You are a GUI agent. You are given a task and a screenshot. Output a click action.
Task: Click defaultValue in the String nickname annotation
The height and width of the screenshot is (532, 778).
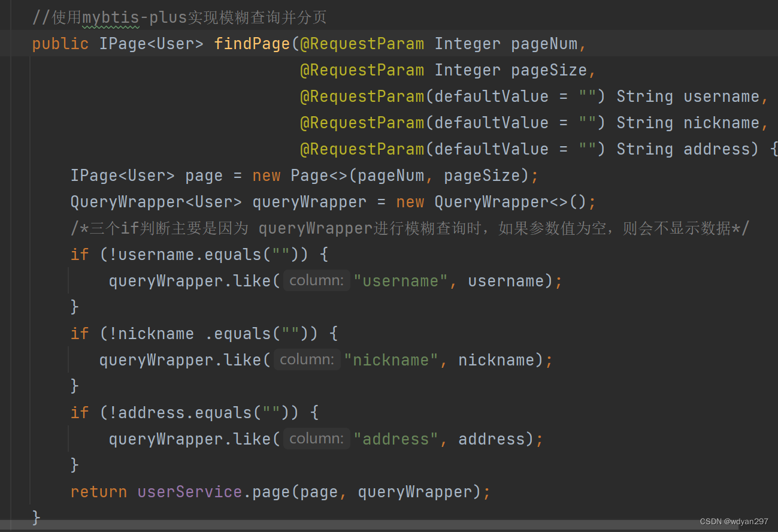pyautogui.click(x=492, y=123)
